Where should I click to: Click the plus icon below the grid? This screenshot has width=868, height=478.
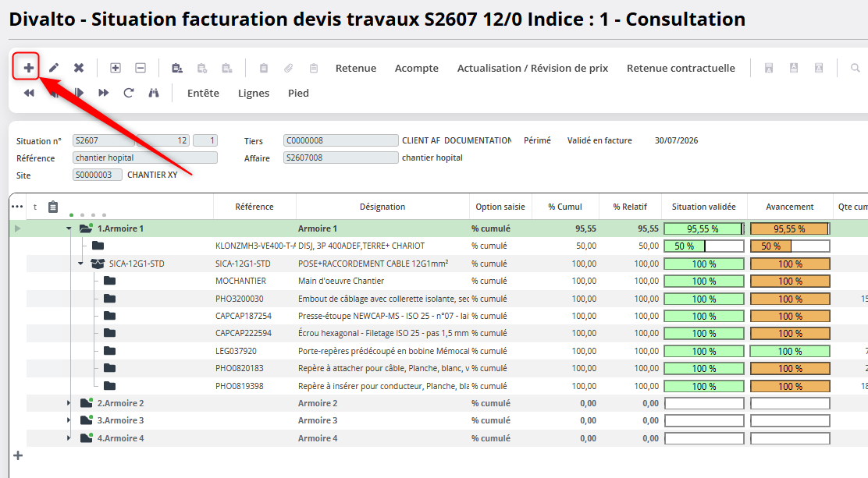(18, 455)
